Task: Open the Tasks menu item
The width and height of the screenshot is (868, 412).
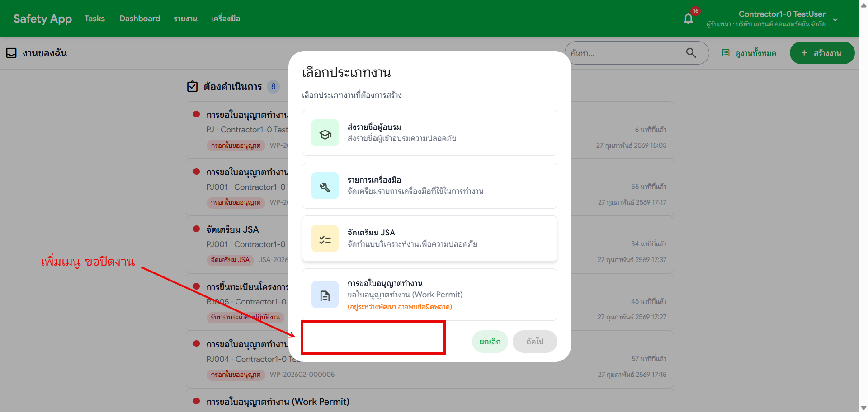Action: click(x=94, y=19)
